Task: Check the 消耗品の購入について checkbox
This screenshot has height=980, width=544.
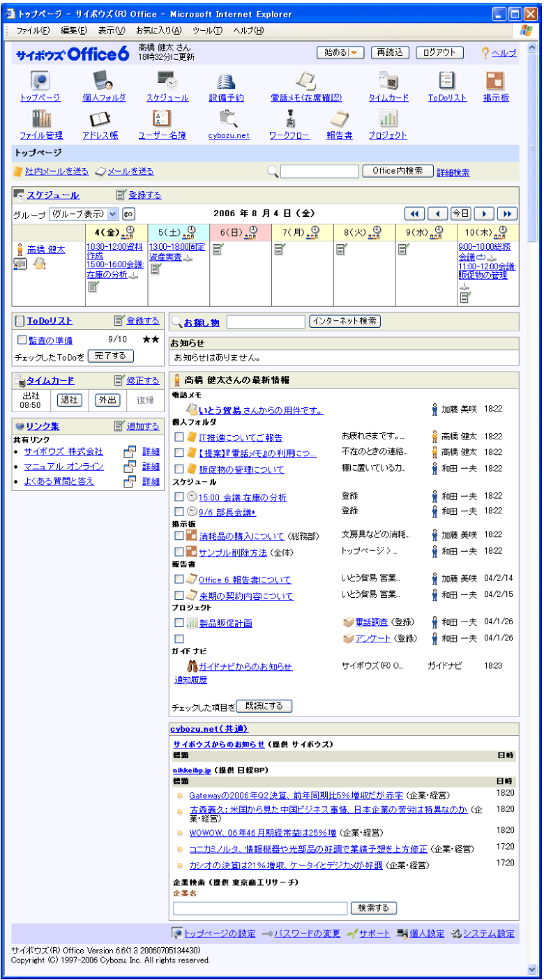Action: [x=179, y=536]
